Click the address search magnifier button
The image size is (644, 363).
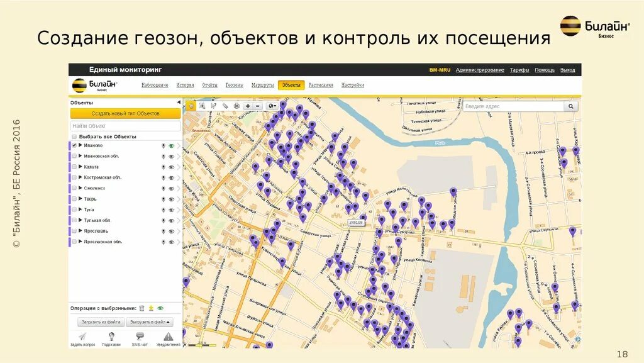(571, 106)
